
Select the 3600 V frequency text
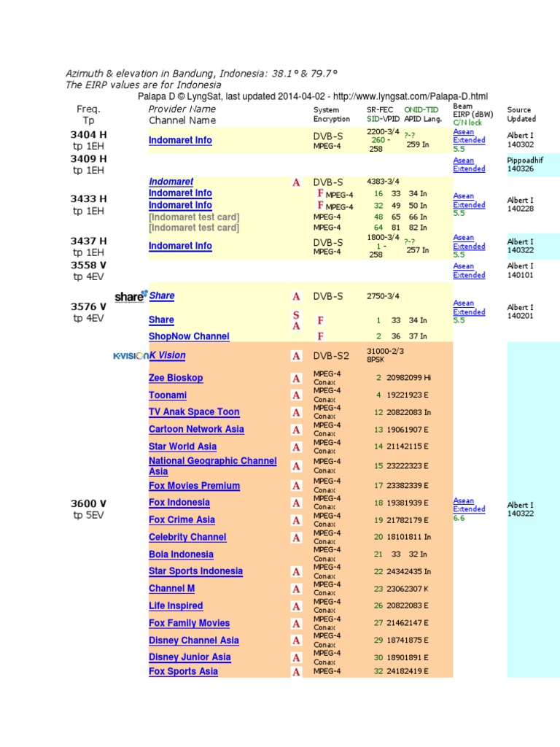tap(88, 503)
